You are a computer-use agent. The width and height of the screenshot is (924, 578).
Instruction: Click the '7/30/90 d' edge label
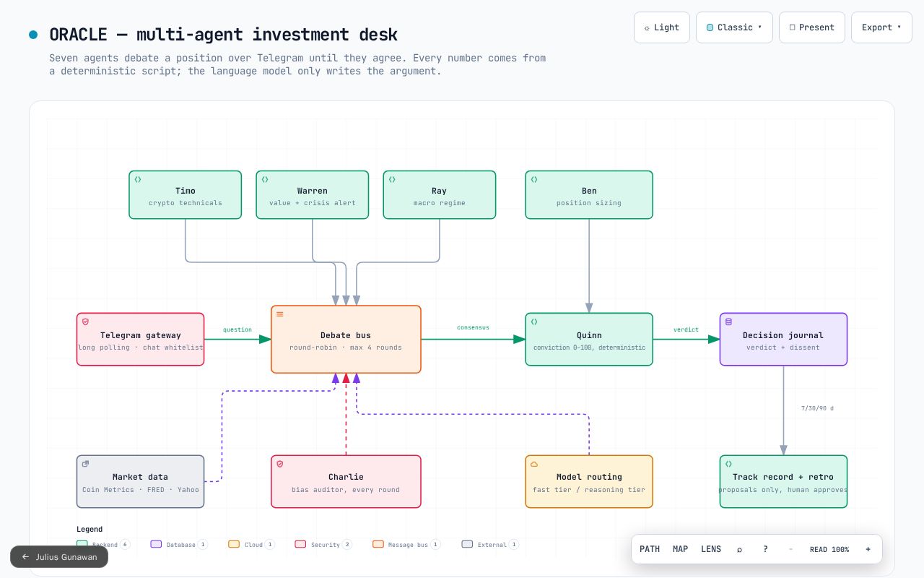coord(817,408)
